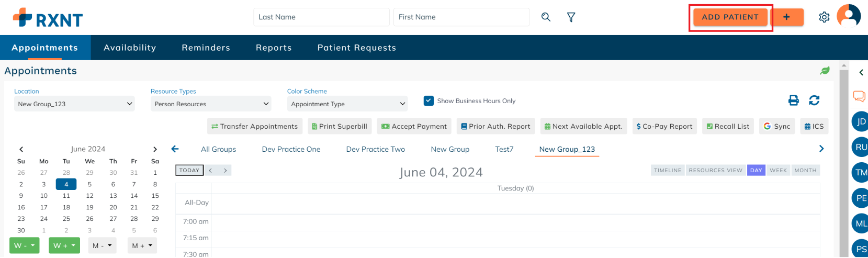Switch calendar to WEEK view
This screenshot has height=258, width=868.
(x=778, y=170)
